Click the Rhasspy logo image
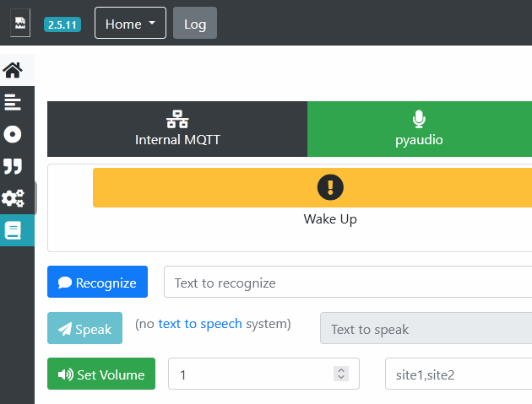The image size is (532, 404). pos(20,23)
